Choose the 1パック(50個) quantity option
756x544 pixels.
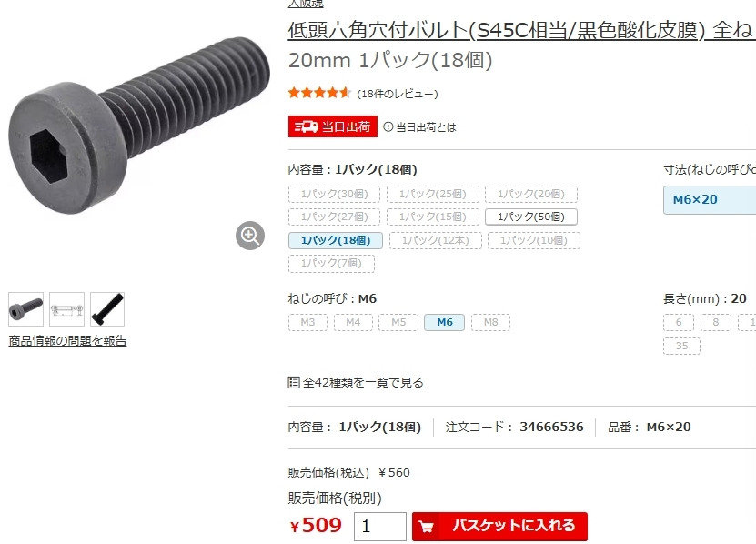point(531,217)
